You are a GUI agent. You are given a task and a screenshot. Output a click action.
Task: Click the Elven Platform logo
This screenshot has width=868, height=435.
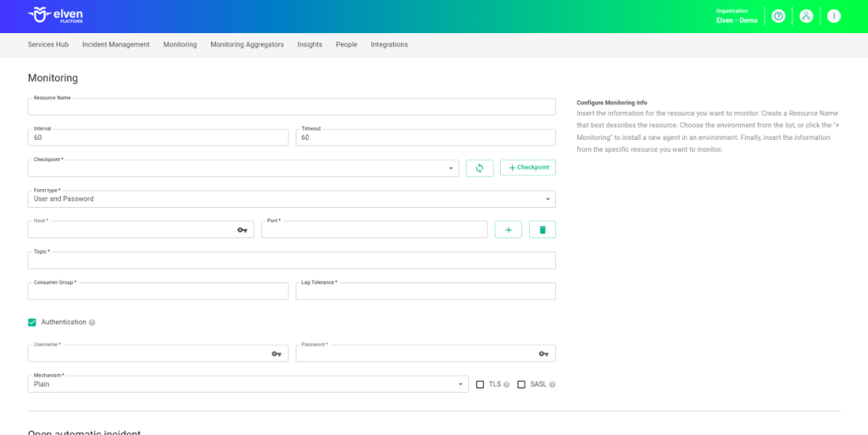[x=56, y=16]
